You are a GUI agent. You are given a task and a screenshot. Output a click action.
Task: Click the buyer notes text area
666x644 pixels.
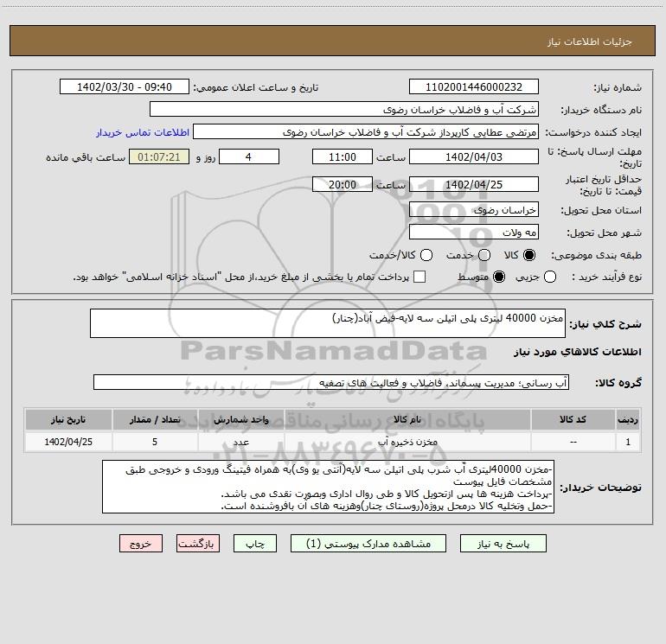pos(329,487)
